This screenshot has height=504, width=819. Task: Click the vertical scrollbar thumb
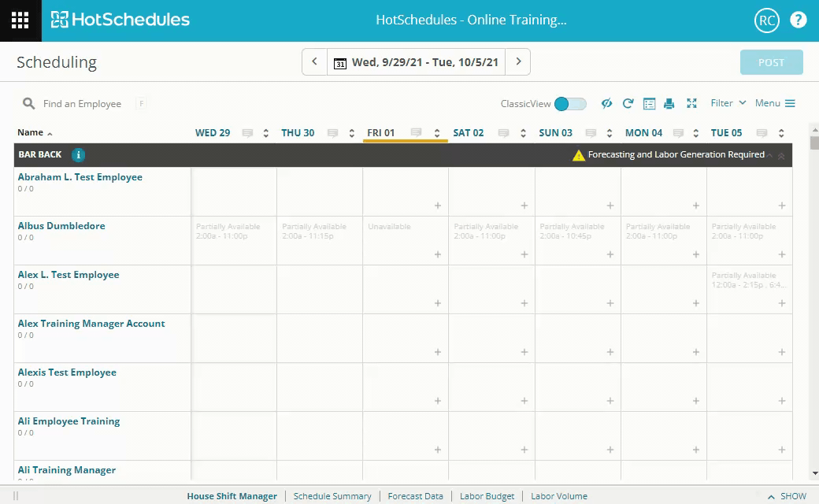[814, 143]
